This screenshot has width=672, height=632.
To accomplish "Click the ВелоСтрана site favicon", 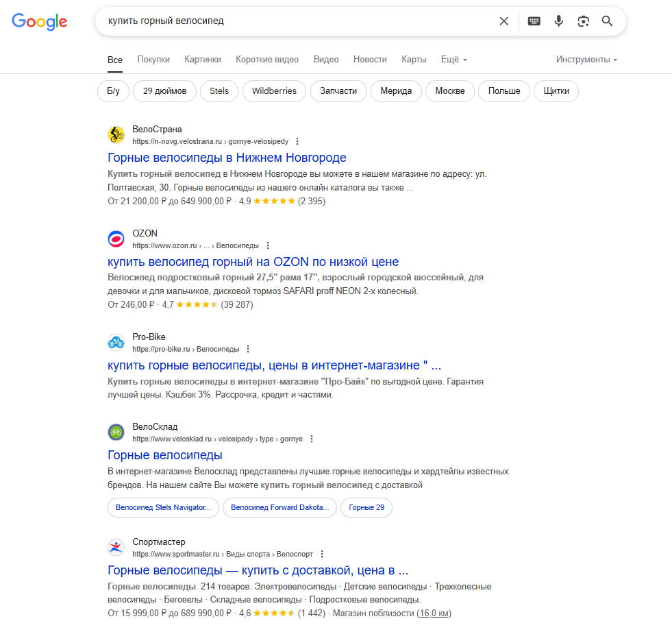I will (x=115, y=135).
